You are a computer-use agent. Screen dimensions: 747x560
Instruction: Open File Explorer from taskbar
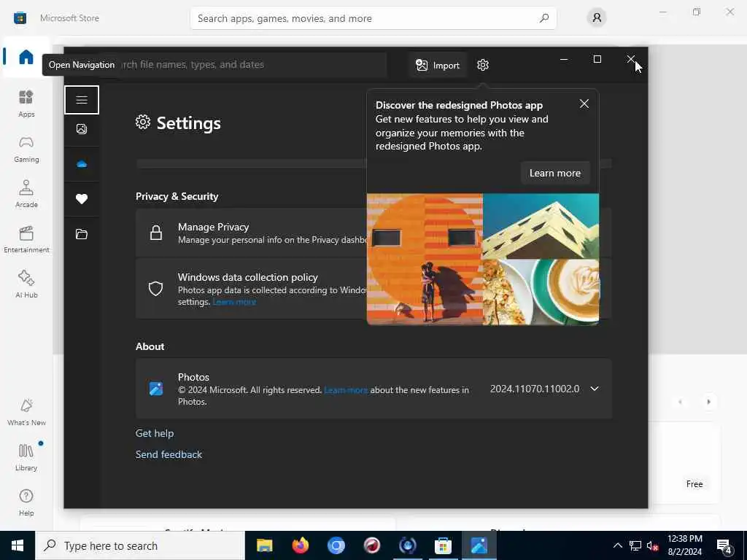[264, 545]
